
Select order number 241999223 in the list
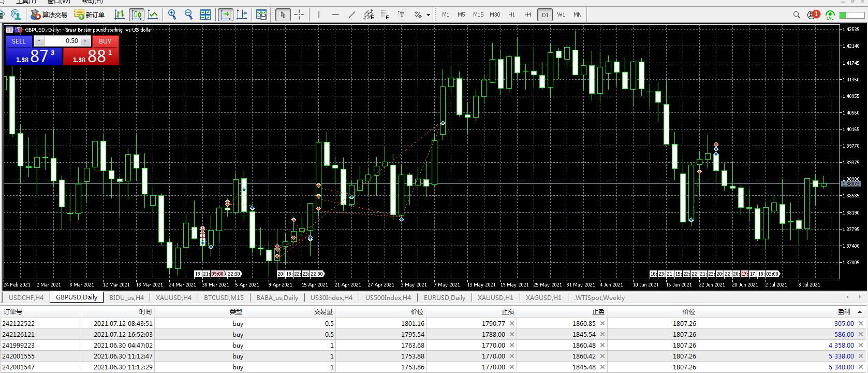18,346
